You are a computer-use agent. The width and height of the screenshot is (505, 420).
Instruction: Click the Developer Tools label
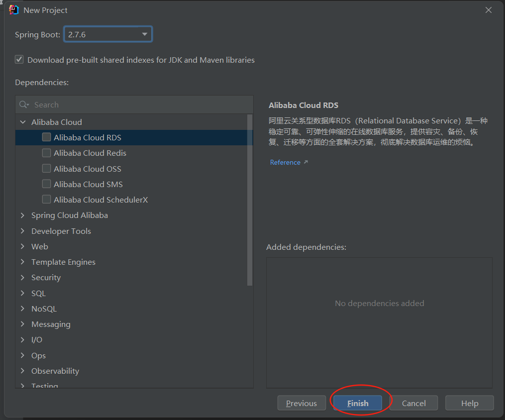click(x=61, y=231)
